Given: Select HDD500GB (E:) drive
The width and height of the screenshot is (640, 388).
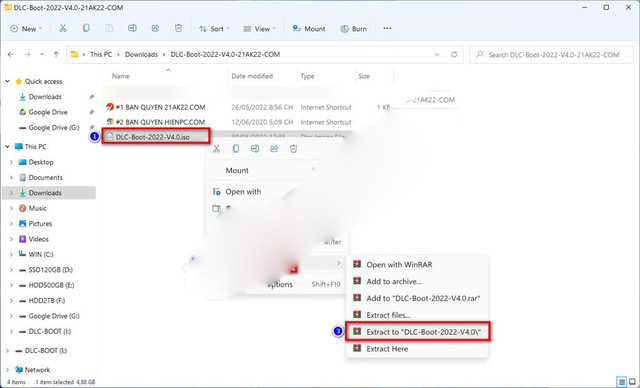Looking at the screenshot, I should tap(51, 285).
